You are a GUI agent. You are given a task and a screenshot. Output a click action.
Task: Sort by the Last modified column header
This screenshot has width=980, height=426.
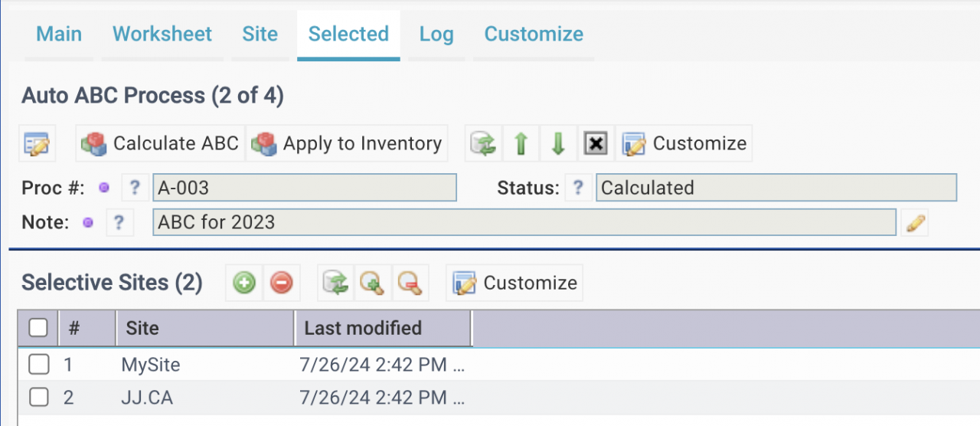pyautogui.click(x=363, y=328)
